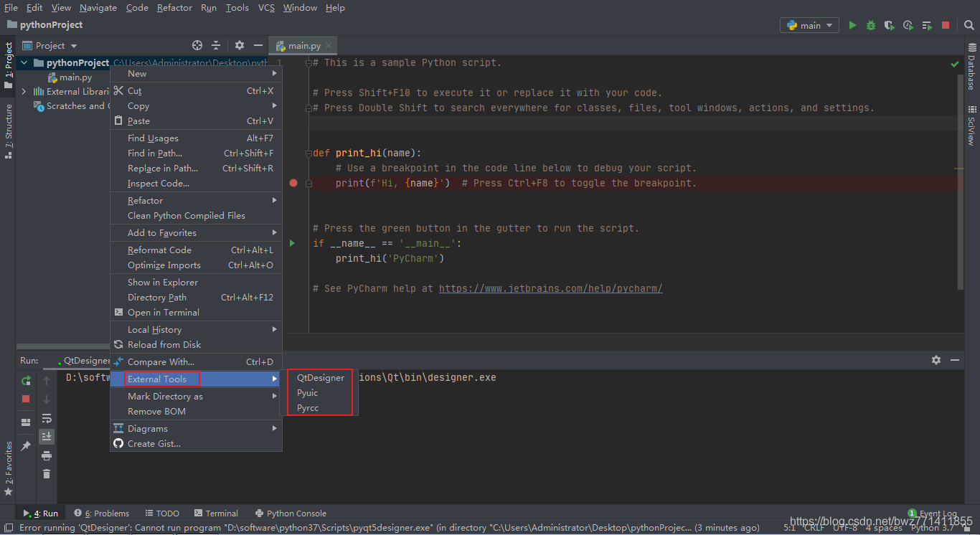
Task: Expand Mark Directory as submenu
Action: tap(196, 397)
